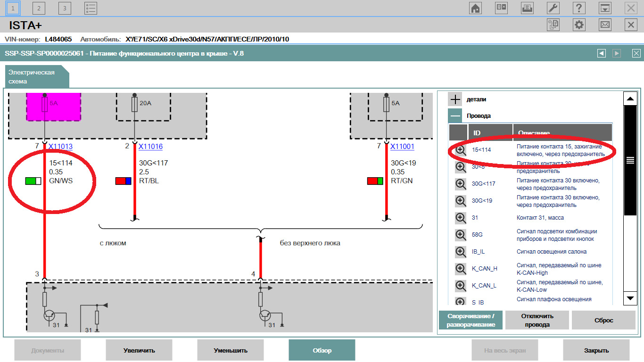
Task: Open the wrench service tools icon
Action: point(553,8)
